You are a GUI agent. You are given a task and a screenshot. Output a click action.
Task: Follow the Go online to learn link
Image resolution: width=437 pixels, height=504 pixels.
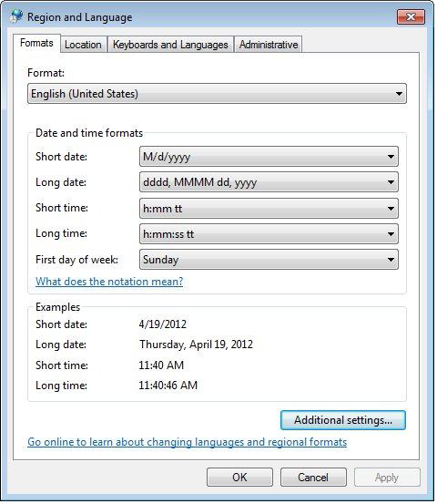[188, 442]
